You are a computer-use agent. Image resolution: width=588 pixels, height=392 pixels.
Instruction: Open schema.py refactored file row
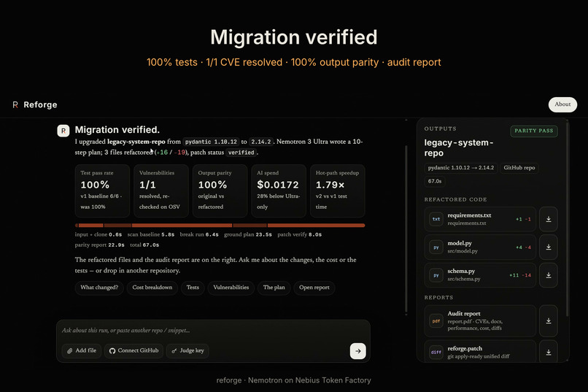tap(480, 275)
